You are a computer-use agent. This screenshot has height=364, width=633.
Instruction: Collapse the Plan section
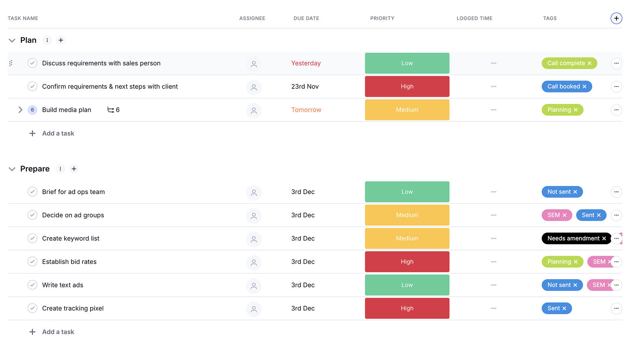(x=12, y=40)
